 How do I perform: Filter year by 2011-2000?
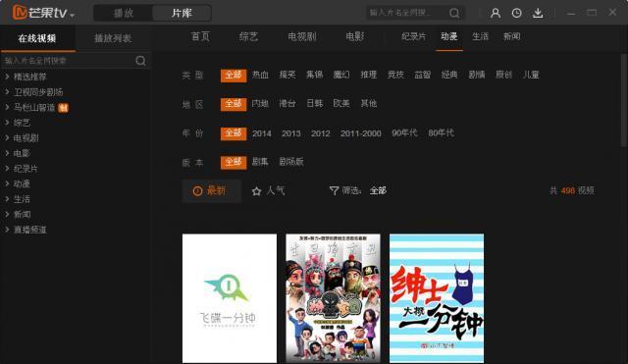(361, 133)
